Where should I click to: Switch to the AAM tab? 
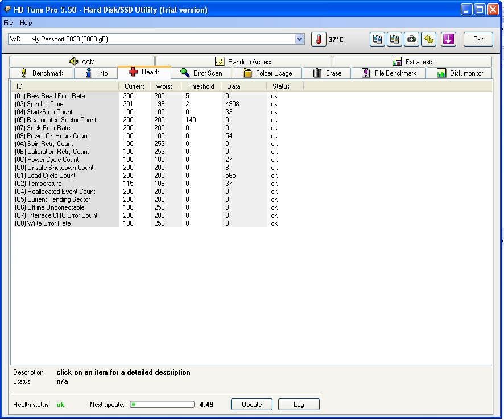tap(82, 61)
